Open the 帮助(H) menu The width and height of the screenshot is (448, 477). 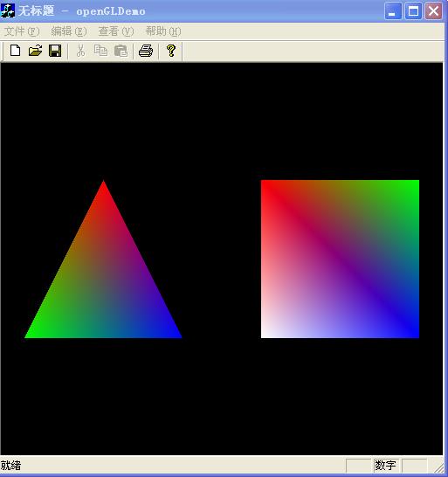163,31
